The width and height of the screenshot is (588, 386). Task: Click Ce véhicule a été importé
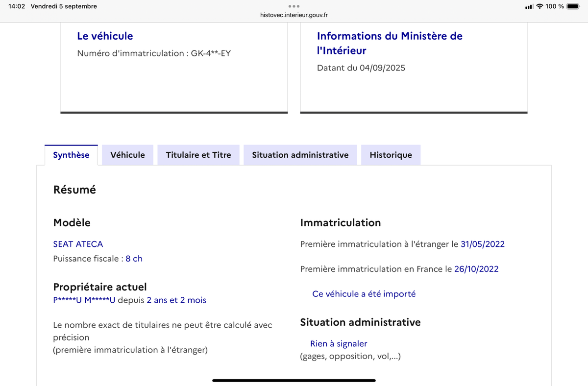[x=364, y=294]
